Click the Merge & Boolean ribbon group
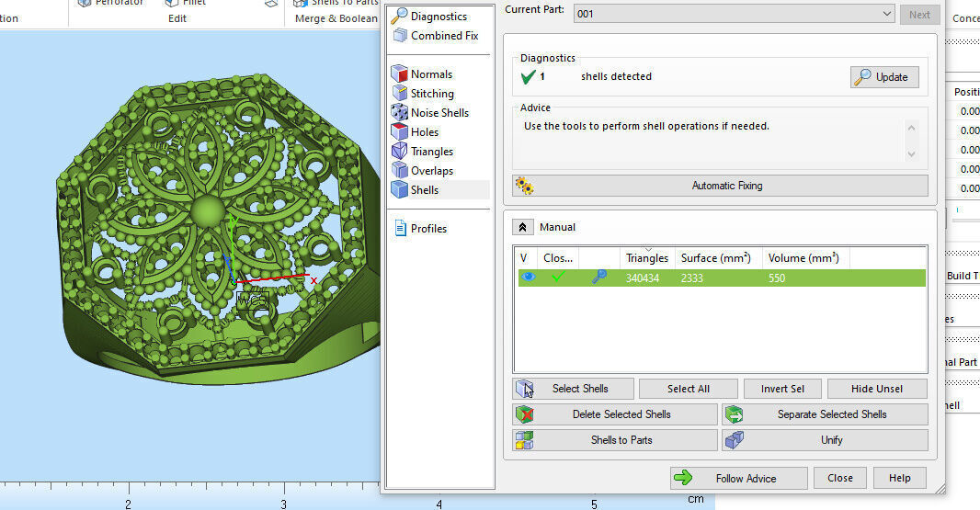 [336, 18]
